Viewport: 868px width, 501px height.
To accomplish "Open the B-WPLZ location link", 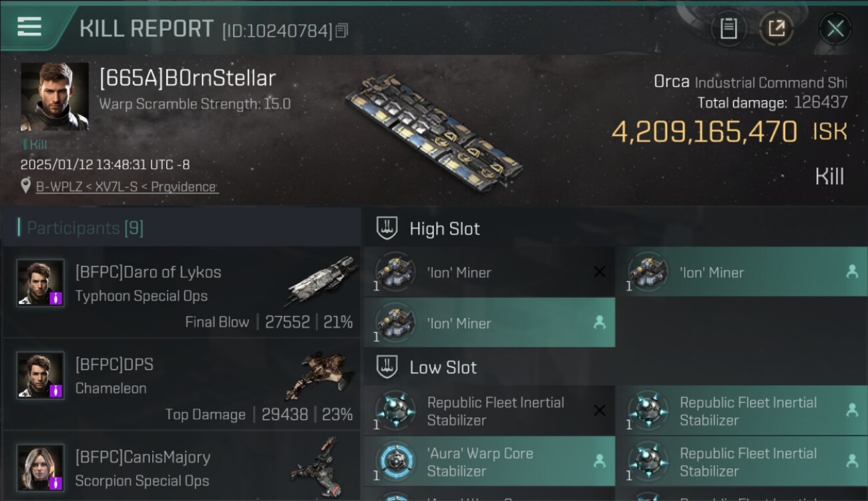I will (x=126, y=187).
